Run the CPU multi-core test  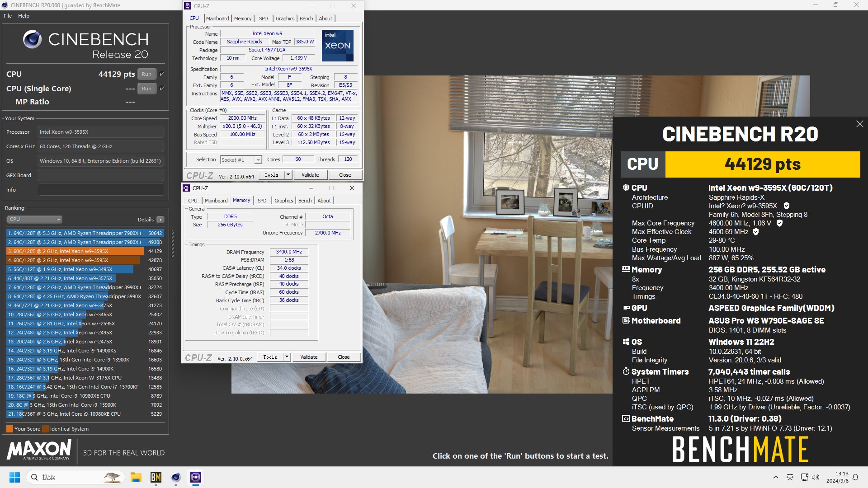coord(146,74)
